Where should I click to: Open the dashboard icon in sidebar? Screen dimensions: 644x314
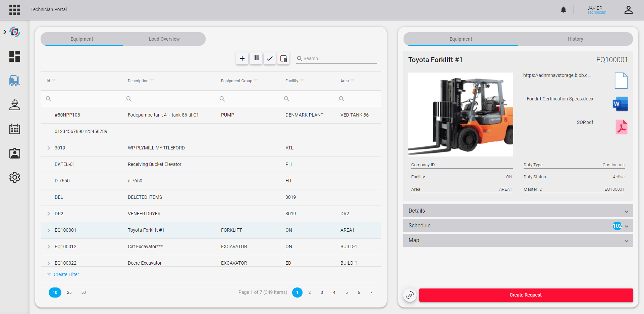click(15, 56)
